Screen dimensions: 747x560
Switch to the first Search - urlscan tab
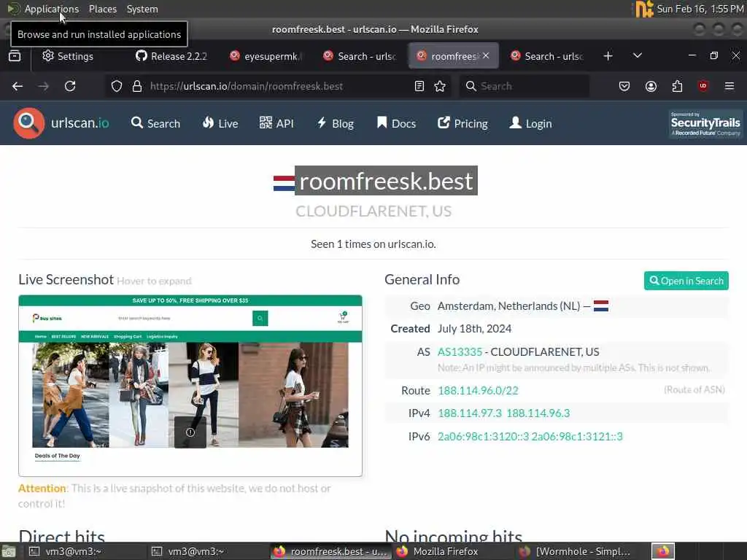359,56
